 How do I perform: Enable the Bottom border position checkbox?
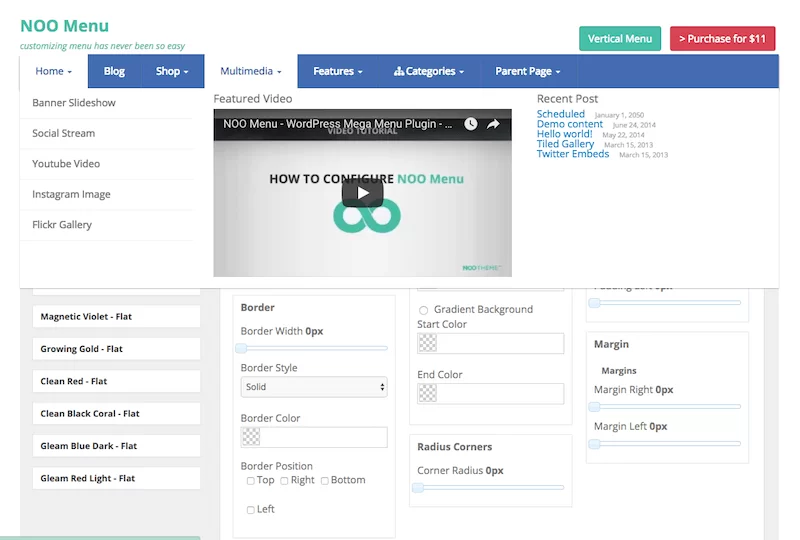pos(325,481)
